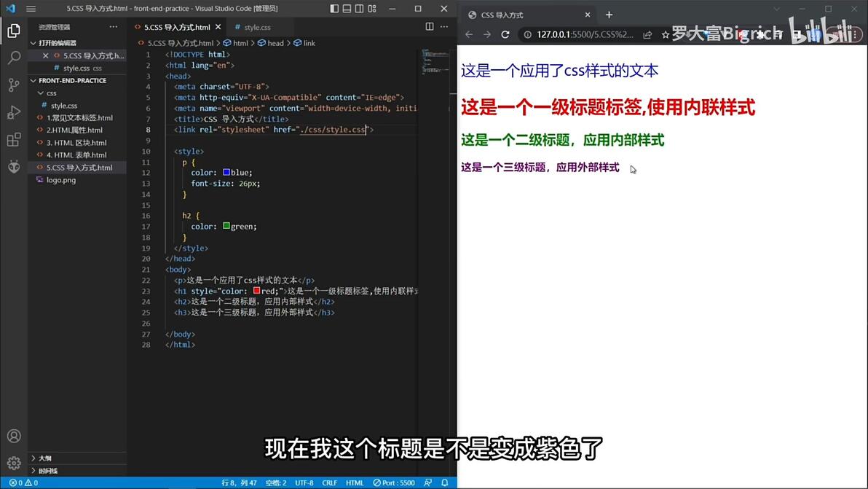
Task: Close the CSS 导入方式 browser tab
Action: (x=588, y=15)
